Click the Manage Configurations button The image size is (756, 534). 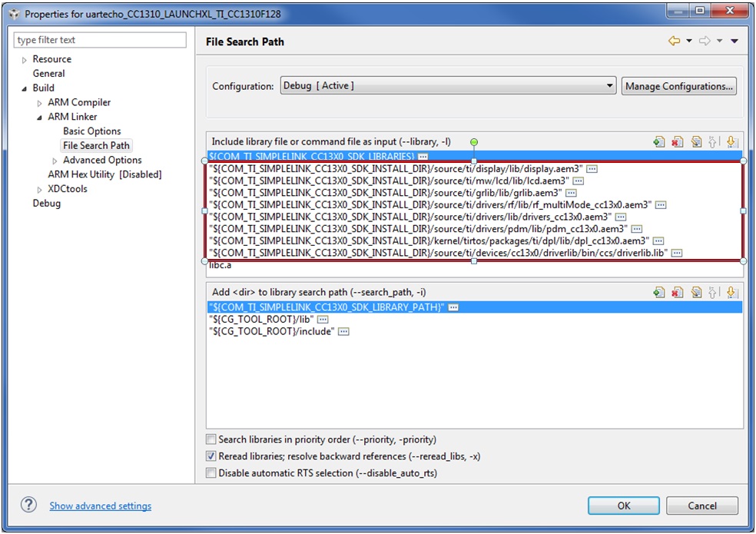tap(678, 86)
